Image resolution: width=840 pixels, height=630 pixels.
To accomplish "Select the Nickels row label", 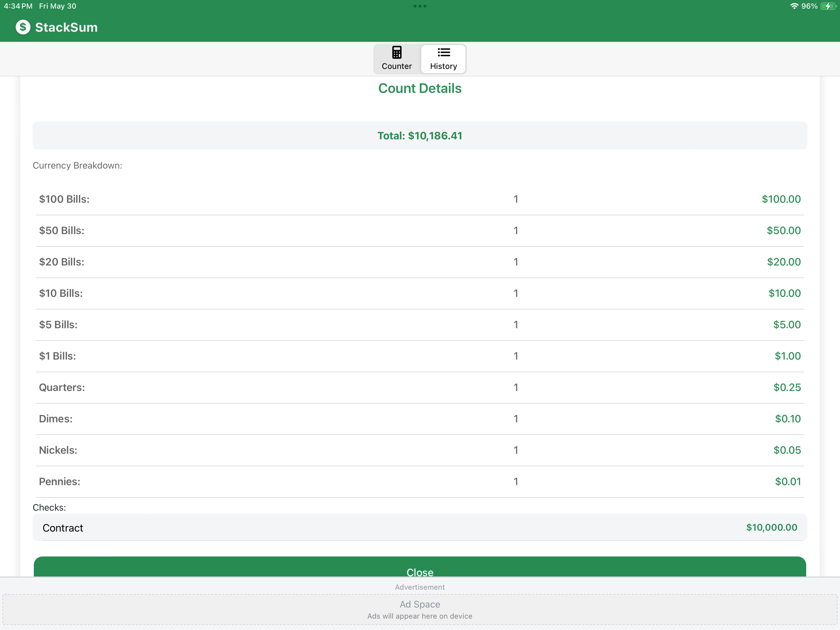I will coord(58,450).
